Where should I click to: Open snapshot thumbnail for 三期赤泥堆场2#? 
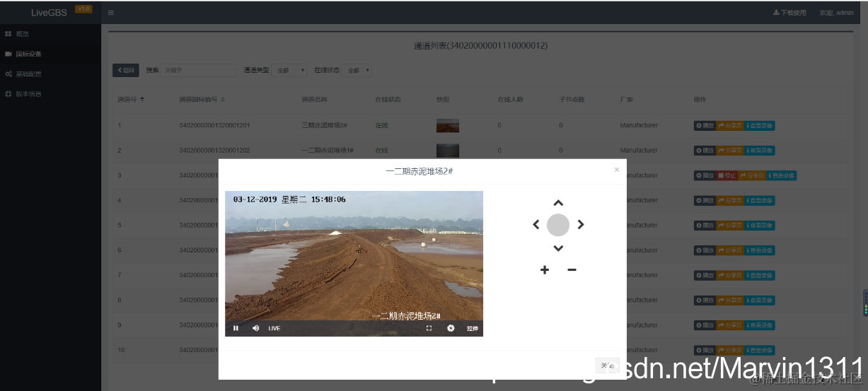(x=448, y=126)
